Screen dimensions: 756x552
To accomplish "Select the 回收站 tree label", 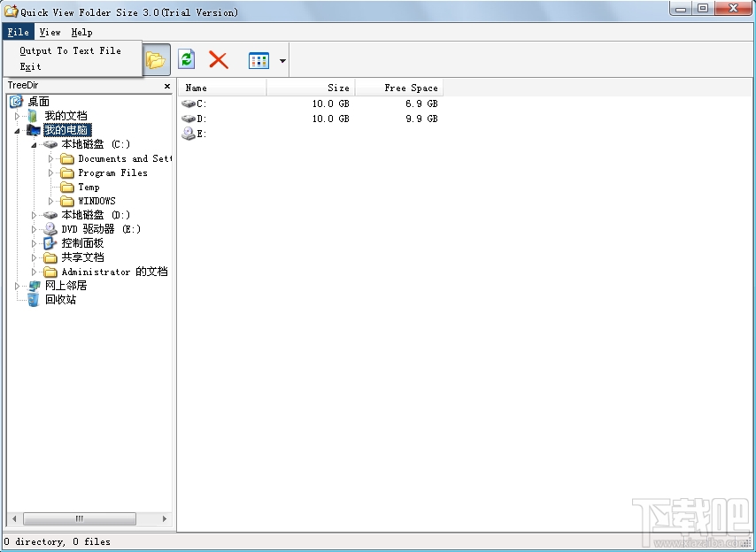I will click(x=60, y=300).
